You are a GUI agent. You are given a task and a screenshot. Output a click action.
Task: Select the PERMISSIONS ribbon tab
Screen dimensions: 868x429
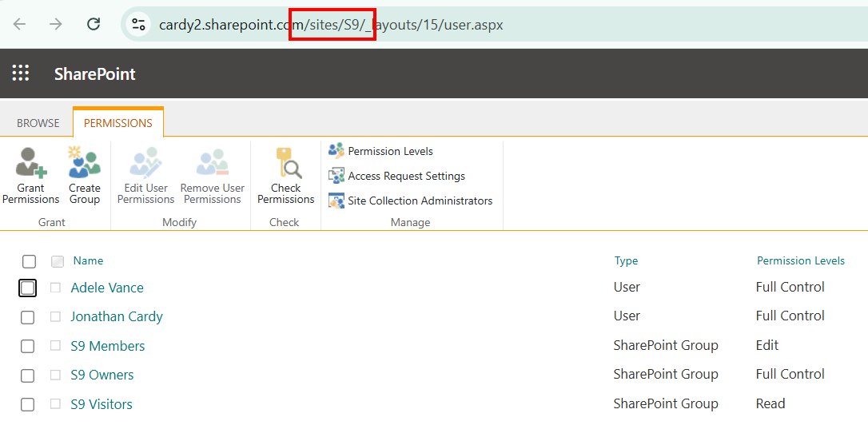tap(118, 124)
